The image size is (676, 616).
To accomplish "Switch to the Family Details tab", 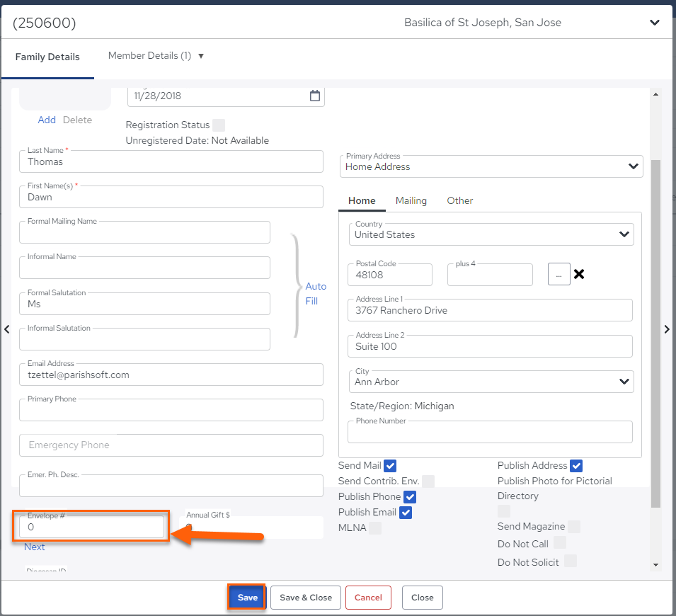I will coord(47,57).
